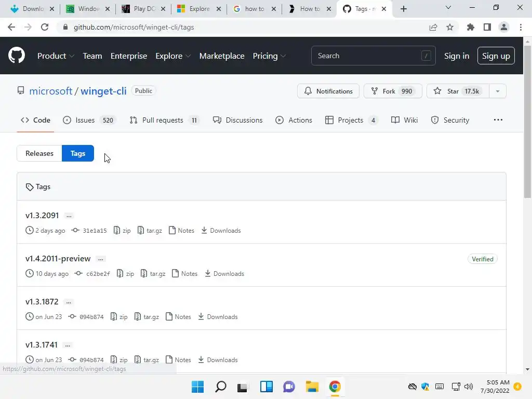This screenshot has height=399, width=532.
Task: Open the Chrome profile avatar icon
Action: pos(504,27)
